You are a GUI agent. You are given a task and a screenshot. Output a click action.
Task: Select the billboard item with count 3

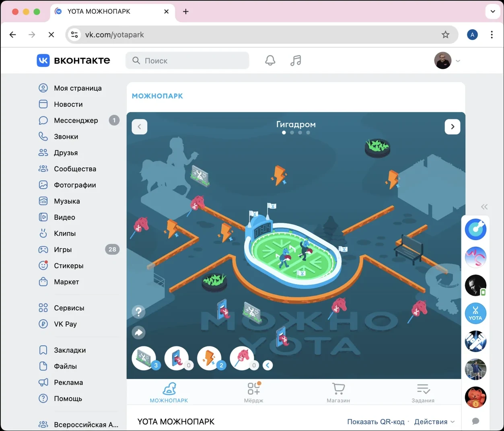145,358
